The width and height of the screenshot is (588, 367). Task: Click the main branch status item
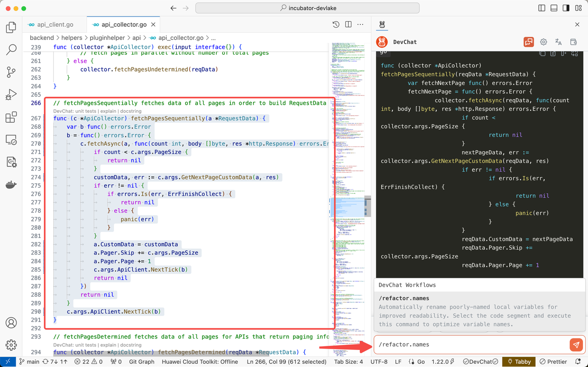[x=29, y=361]
